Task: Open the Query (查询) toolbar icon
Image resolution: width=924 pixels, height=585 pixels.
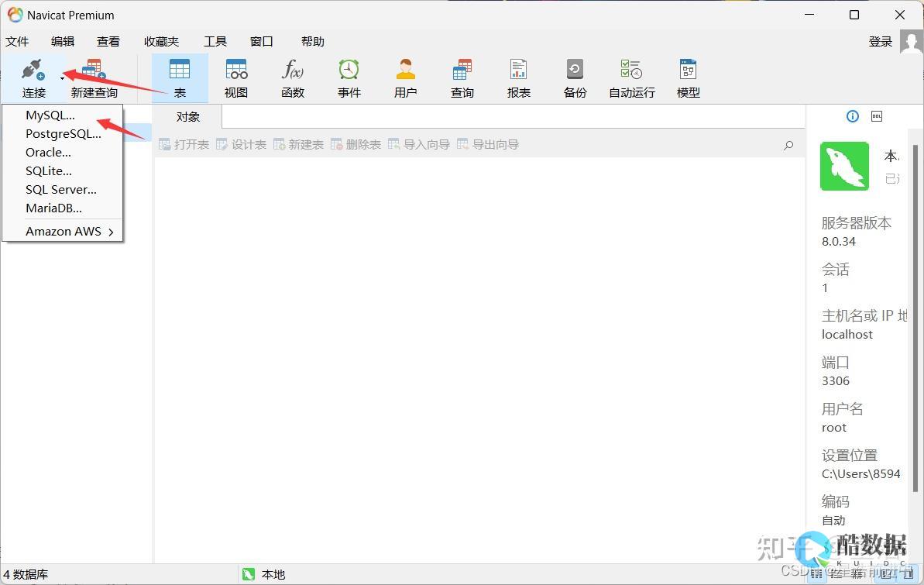Action: [462, 70]
